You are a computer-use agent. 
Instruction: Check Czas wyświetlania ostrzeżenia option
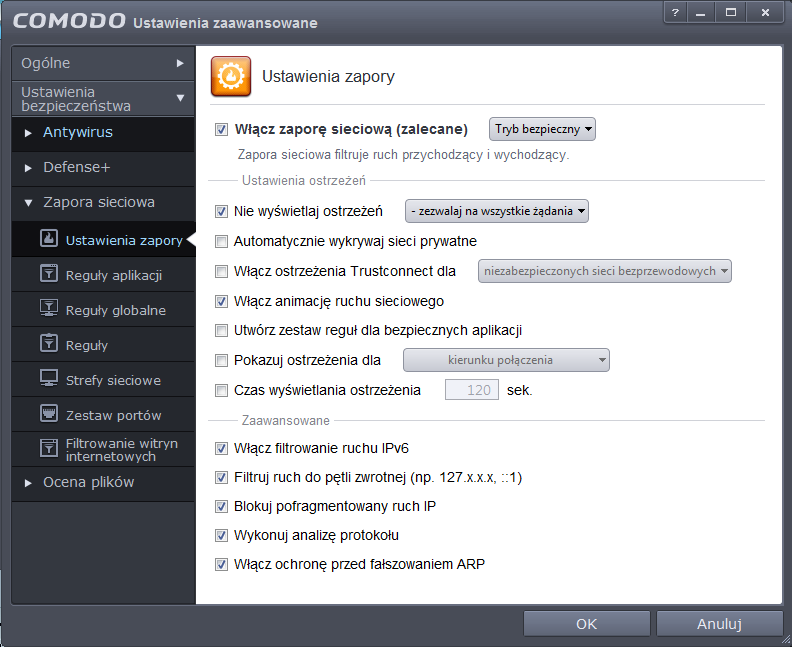[221, 390]
